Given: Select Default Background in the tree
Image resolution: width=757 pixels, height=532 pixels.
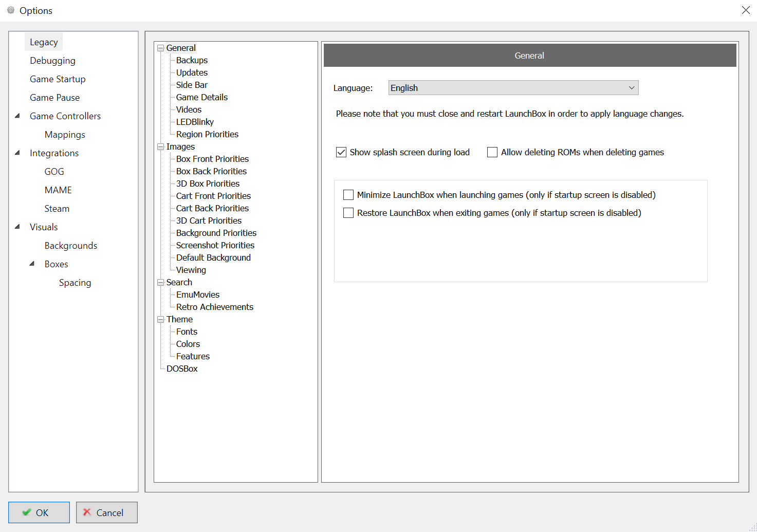Looking at the screenshot, I should coord(213,258).
